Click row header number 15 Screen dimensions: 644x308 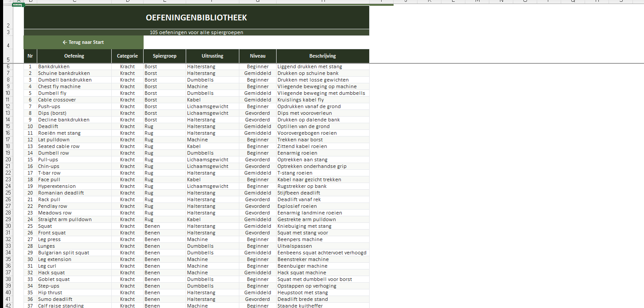click(8, 126)
